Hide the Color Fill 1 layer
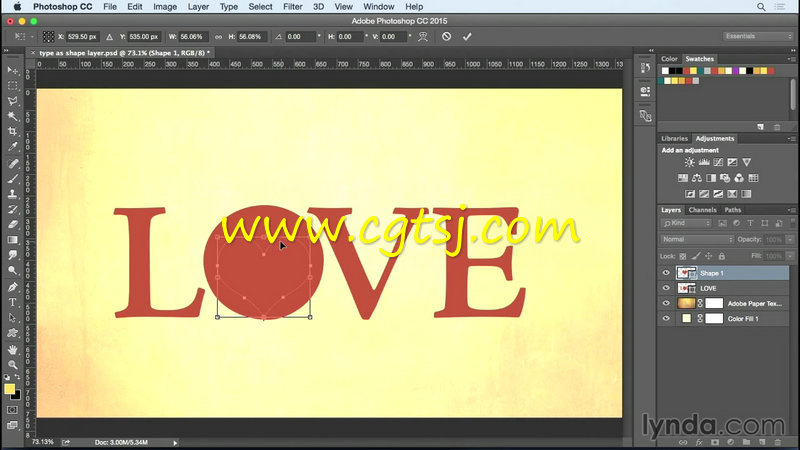The width and height of the screenshot is (800, 450). pos(666,319)
